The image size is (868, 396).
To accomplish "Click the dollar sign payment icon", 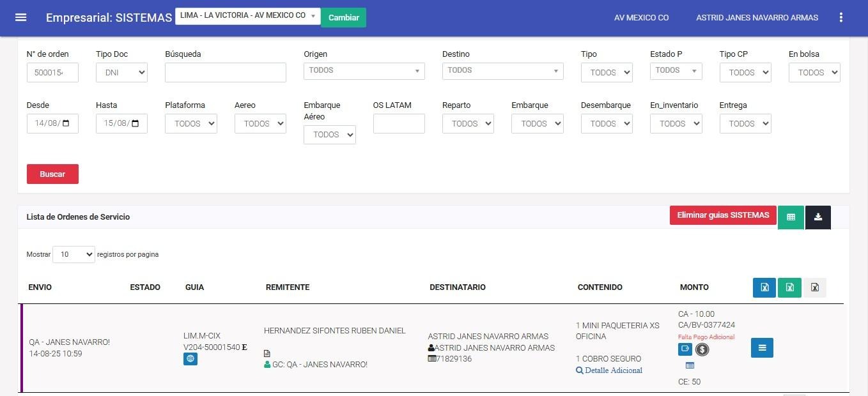I will [x=702, y=349].
